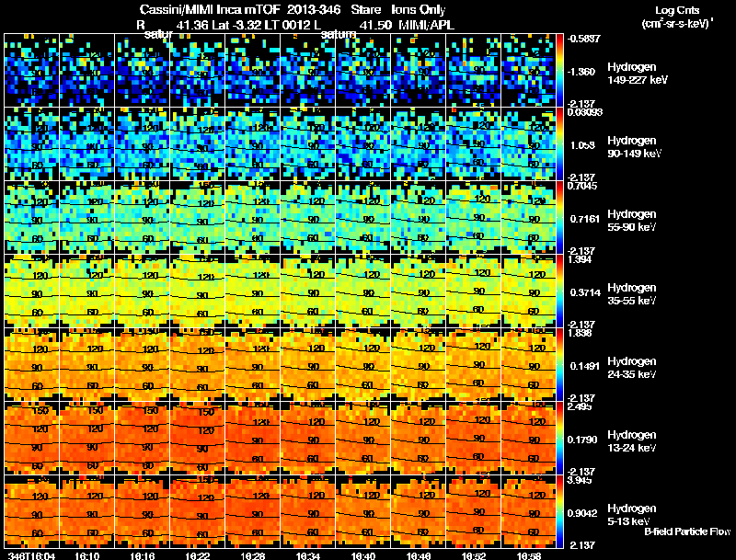Open the 16:40 image panel in 13-24 keV row
The height and width of the screenshot is (560, 736).
(362, 439)
